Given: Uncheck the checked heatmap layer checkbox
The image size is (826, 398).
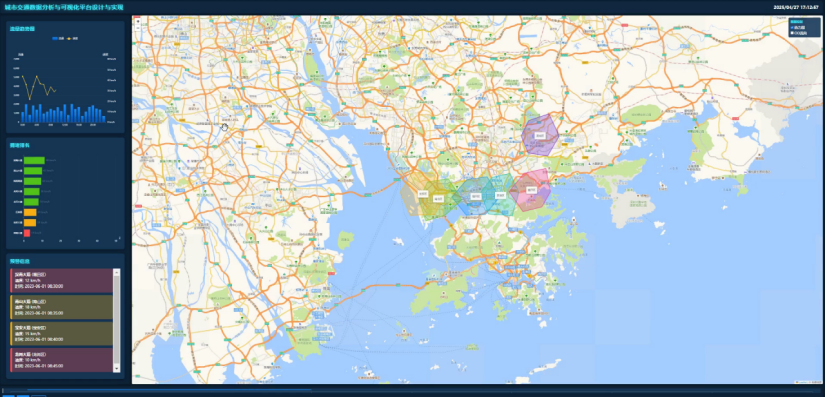Looking at the screenshot, I should 791,27.
